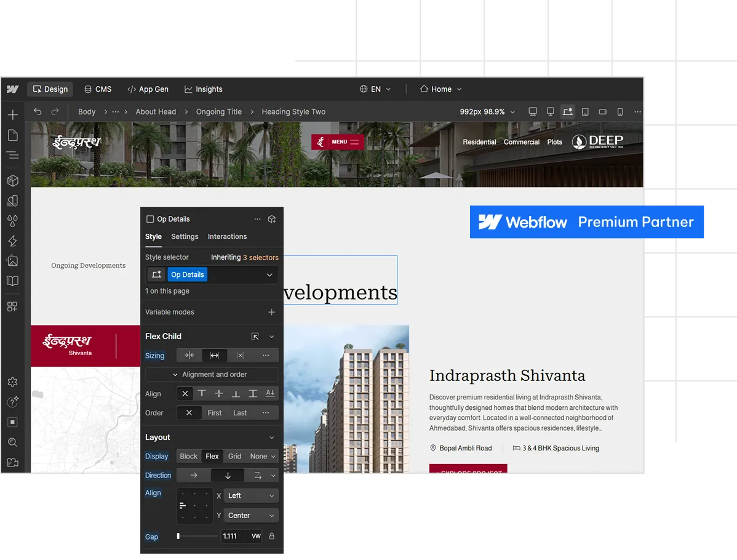Switch to Design mode tab
The width and height of the screenshot is (737, 560).
[x=50, y=89]
